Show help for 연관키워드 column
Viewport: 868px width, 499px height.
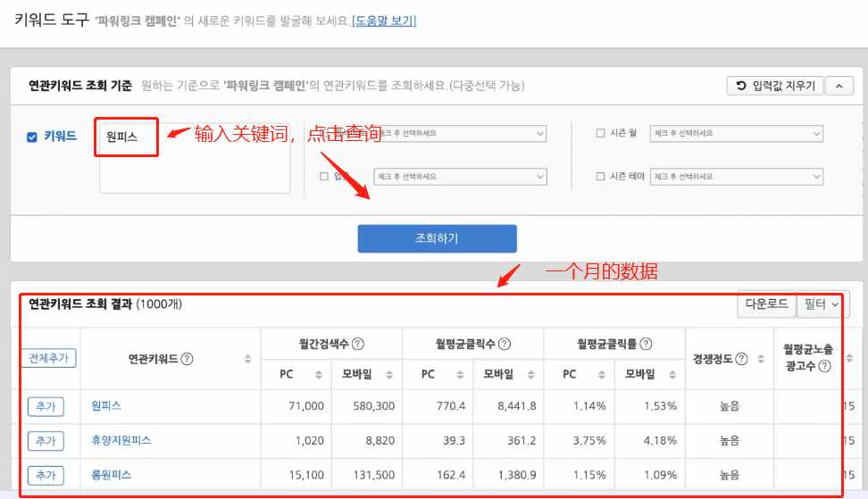(188, 359)
